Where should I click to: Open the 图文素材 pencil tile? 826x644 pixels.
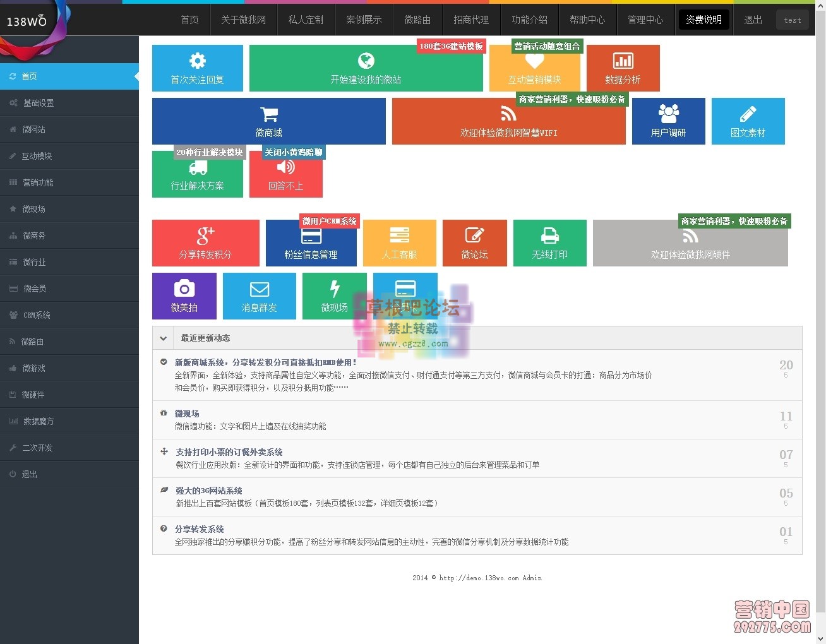(748, 121)
